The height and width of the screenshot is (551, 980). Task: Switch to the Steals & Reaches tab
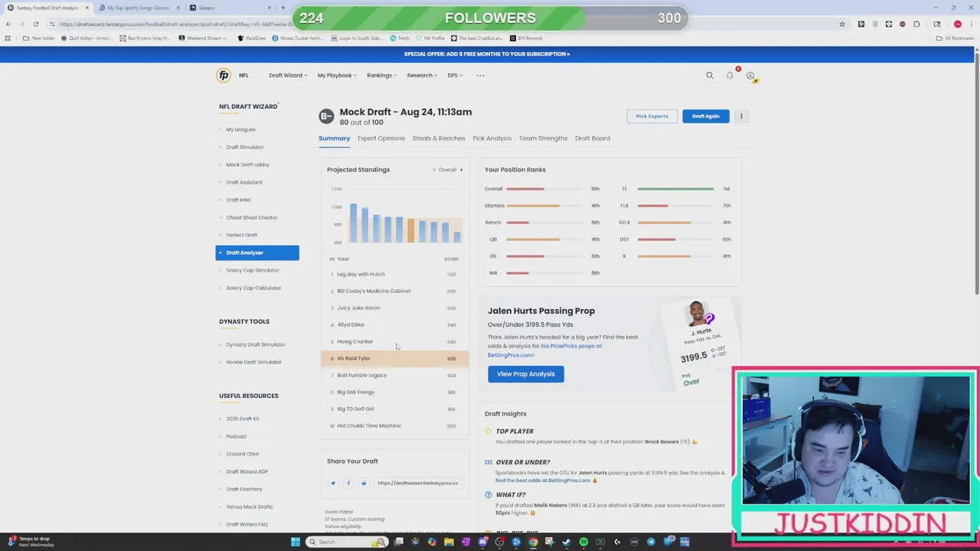(x=439, y=139)
